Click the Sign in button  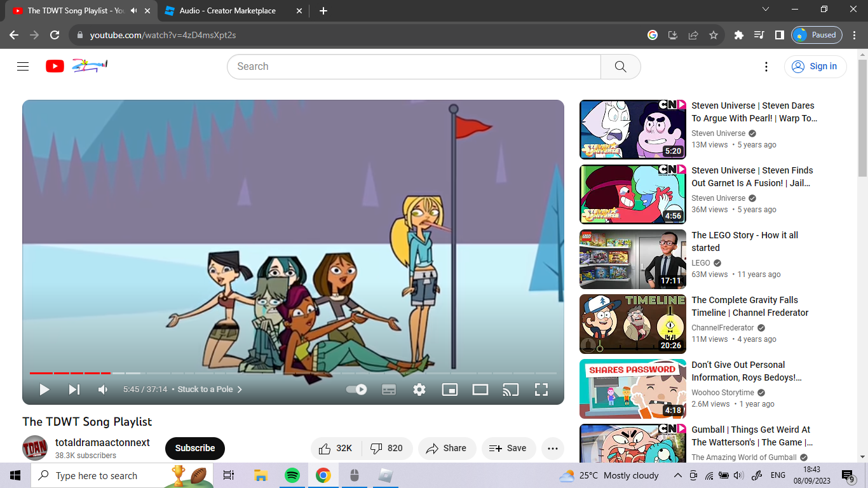(x=815, y=66)
